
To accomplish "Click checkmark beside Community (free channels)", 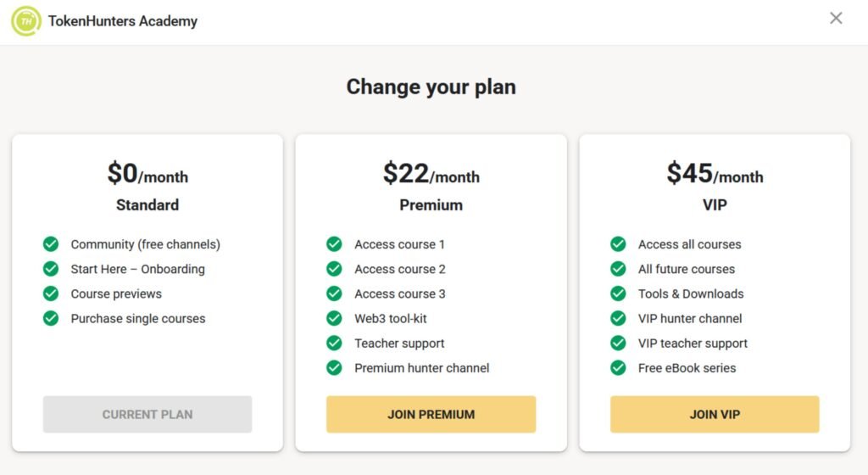I will click(51, 244).
